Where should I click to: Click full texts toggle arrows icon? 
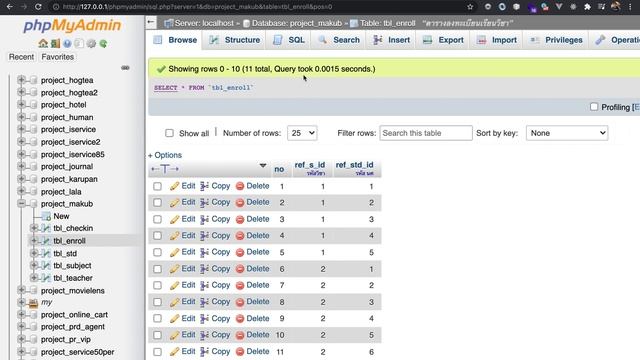[165, 169]
